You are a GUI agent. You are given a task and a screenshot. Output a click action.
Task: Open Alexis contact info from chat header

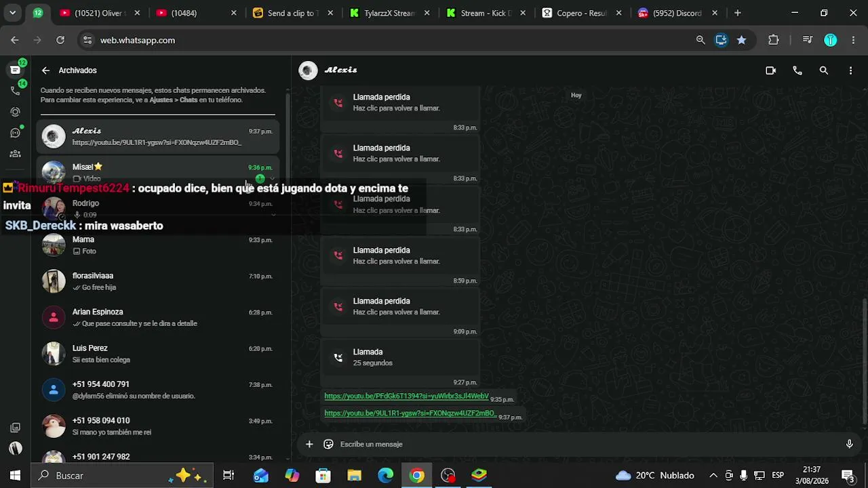click(x=340, y=70)
